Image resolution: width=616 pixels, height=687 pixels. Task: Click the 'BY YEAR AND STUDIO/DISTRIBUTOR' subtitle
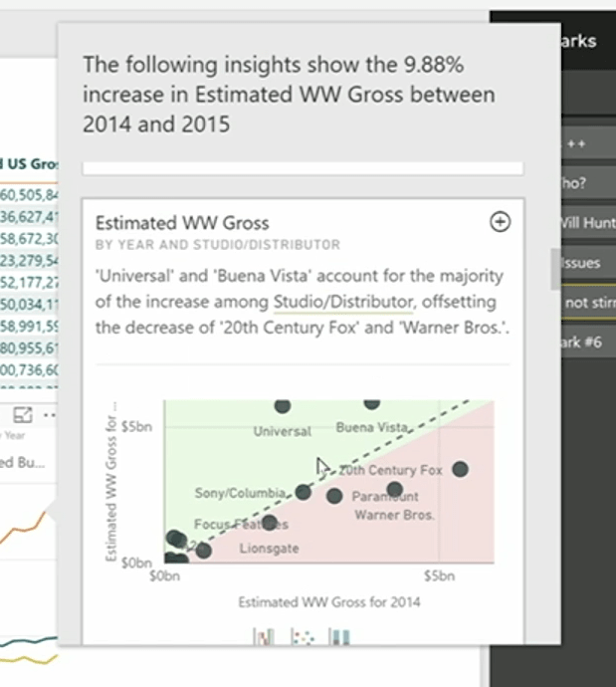tap(218, 245)
